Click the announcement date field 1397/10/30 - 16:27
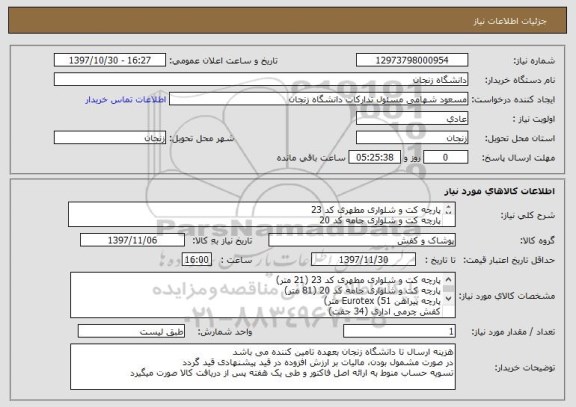This screenshot has width=576, height=407. [110, 60]
